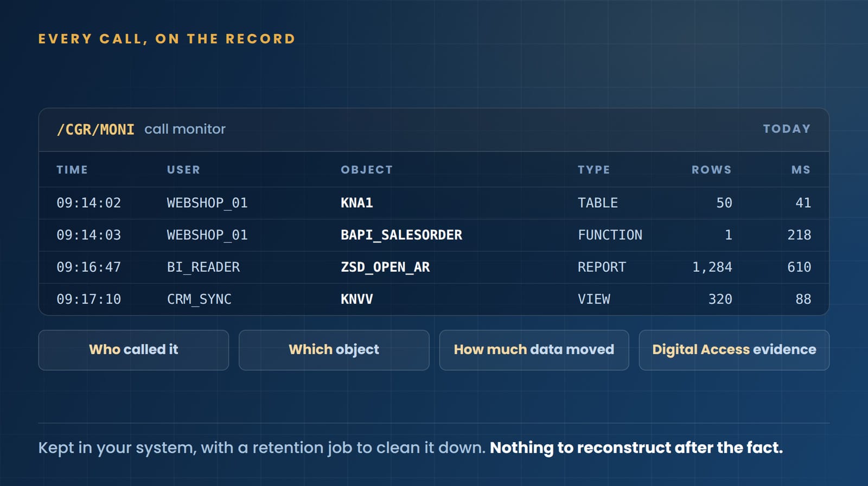Select the 09:14:03 time cell
868x486 pixels.
click(x=89, y=235)
